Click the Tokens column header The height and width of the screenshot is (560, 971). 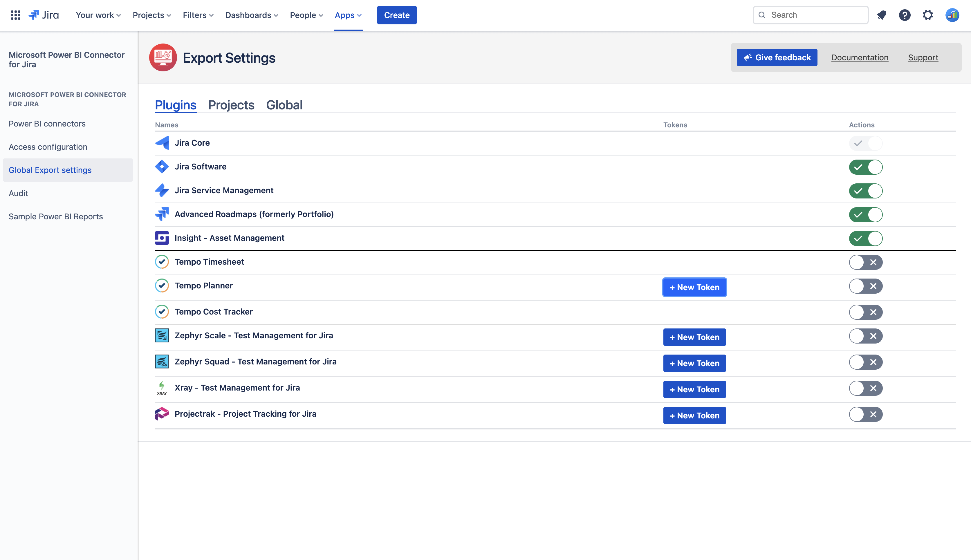point(675,125)
